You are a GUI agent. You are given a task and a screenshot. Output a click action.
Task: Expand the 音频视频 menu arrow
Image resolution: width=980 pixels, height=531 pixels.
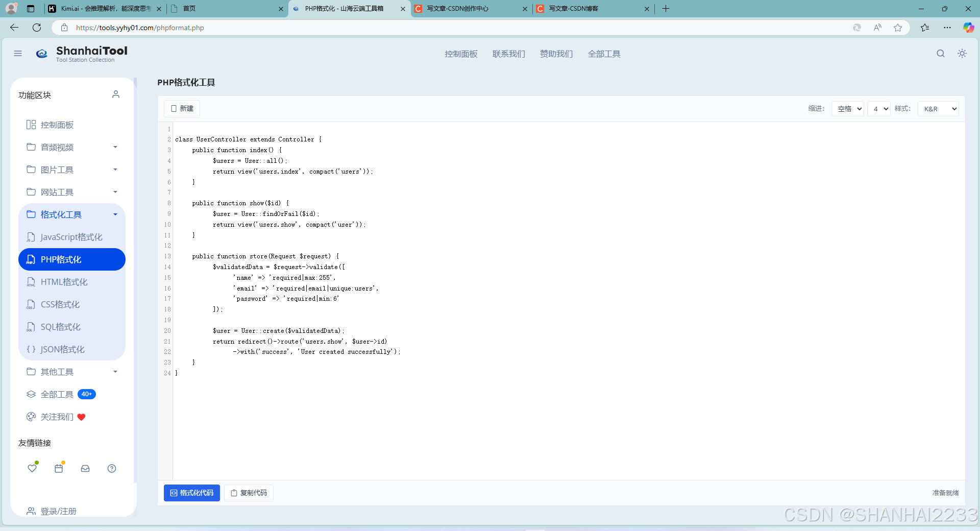(x=115, y=147)
